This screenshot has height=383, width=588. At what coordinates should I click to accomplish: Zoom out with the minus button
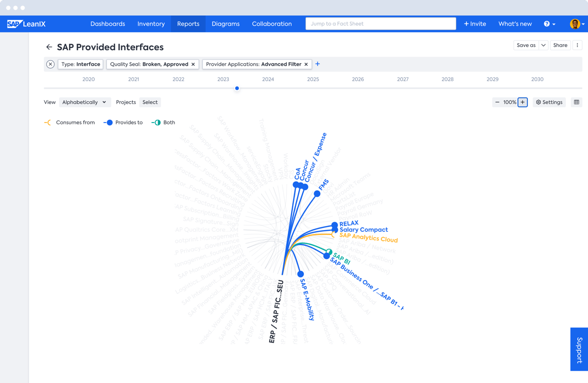(497, 102)
